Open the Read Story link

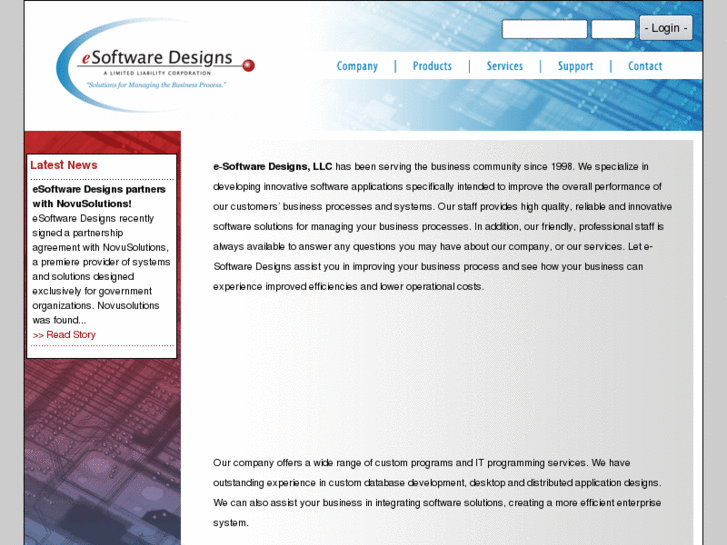(64, 335)
